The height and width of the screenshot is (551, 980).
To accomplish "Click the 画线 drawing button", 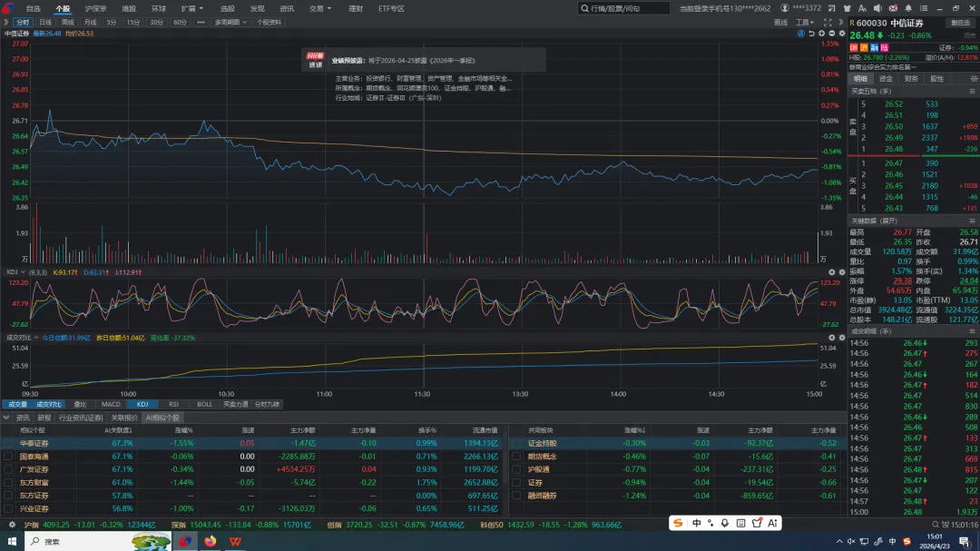I will pos(780,23).
